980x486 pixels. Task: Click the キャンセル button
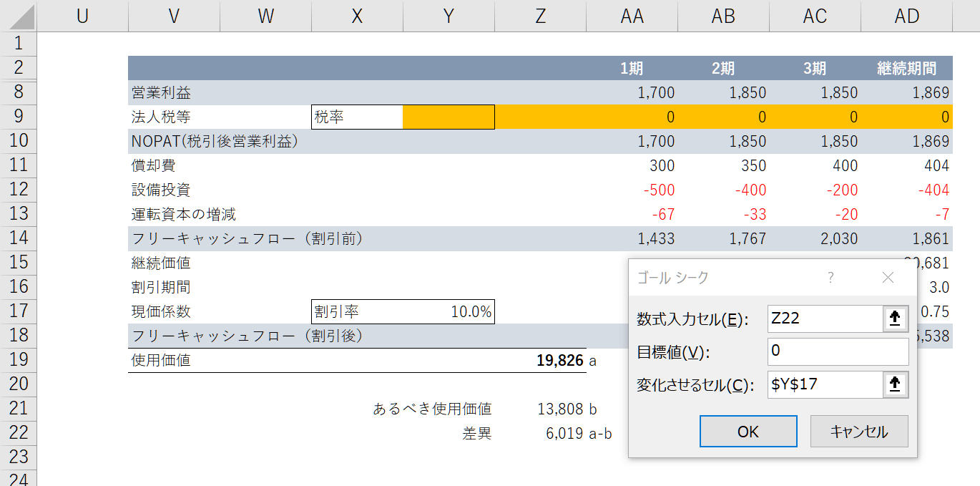[858, 430]
